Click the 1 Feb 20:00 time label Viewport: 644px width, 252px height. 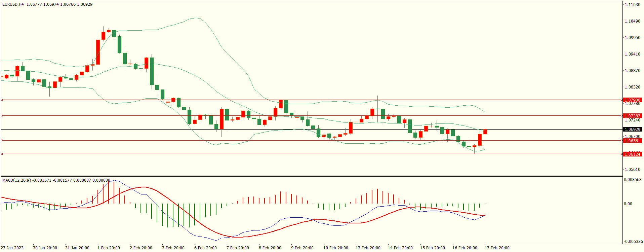coord(109,248)
